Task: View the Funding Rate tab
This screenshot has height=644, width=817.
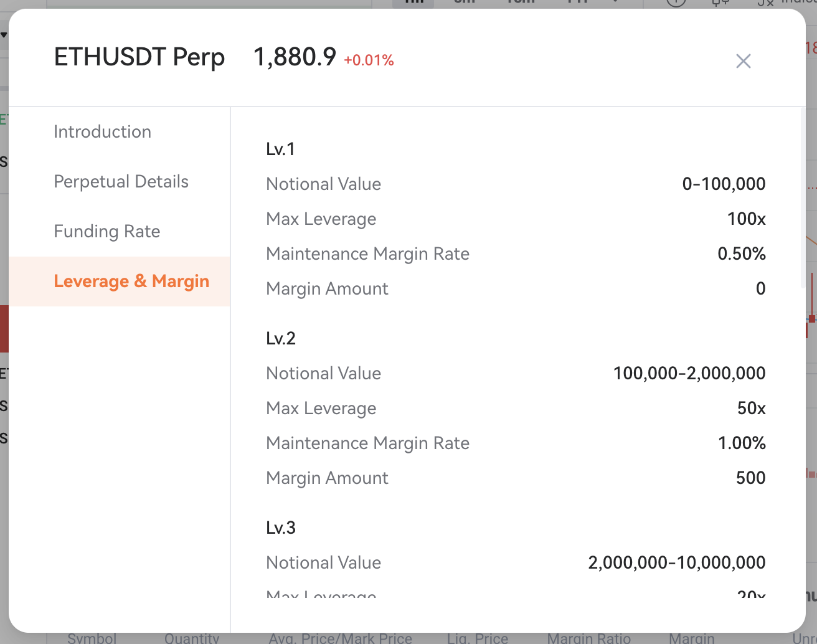Action: click(x=106, y=231)
